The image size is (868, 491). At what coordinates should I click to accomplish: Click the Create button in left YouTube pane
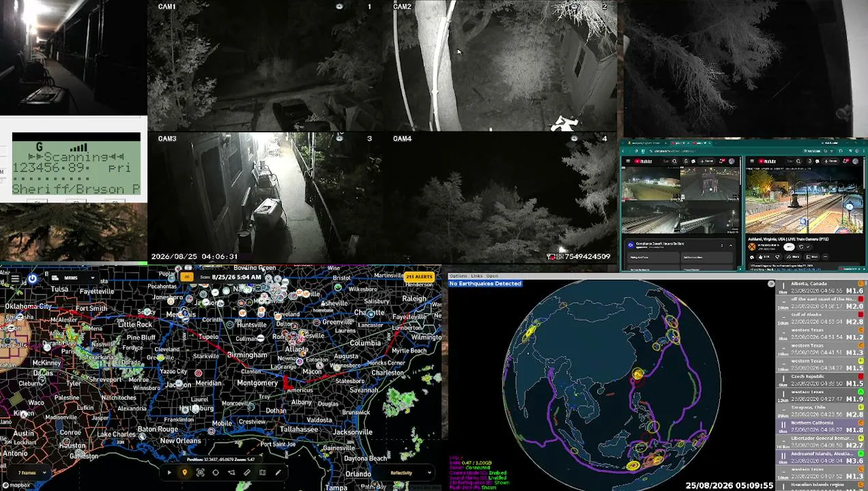click(707, 161)
